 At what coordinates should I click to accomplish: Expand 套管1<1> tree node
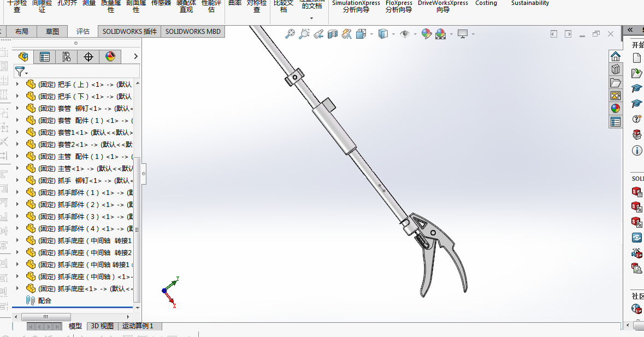click(x=17, y=132)
